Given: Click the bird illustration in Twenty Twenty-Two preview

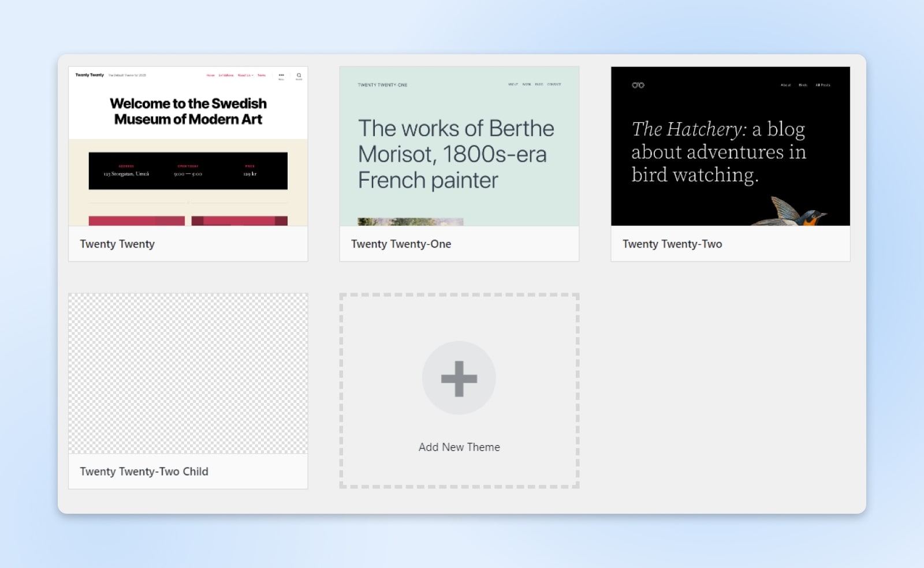Looking at the screenshot, I should (x=796, y=212).
